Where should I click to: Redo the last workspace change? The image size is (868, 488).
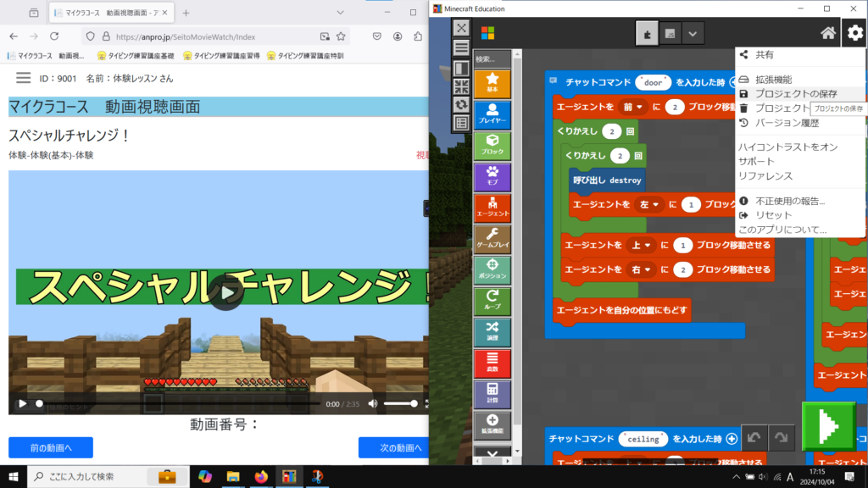point(781,438)
